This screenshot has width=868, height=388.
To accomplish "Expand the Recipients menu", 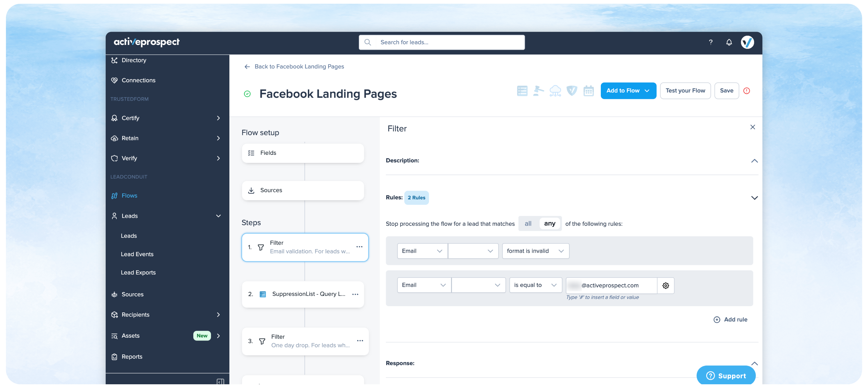I will [218, 314].
